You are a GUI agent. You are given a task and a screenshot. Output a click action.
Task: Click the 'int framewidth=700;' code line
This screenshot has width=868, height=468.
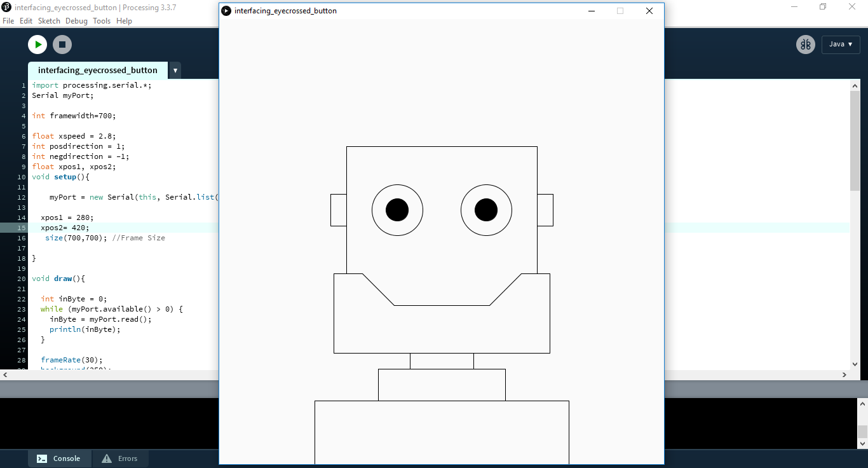pyautogui.click(x=74, y=116)
